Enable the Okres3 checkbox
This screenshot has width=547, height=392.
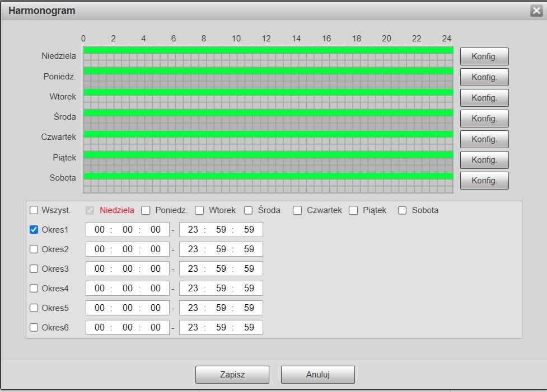[x=34, y=268]
